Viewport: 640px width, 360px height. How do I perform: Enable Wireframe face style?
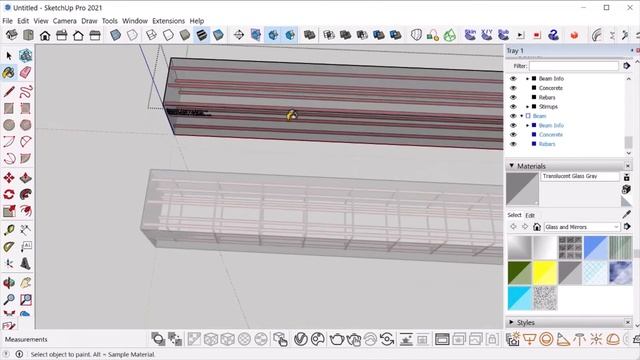click(x=151, y=35)
